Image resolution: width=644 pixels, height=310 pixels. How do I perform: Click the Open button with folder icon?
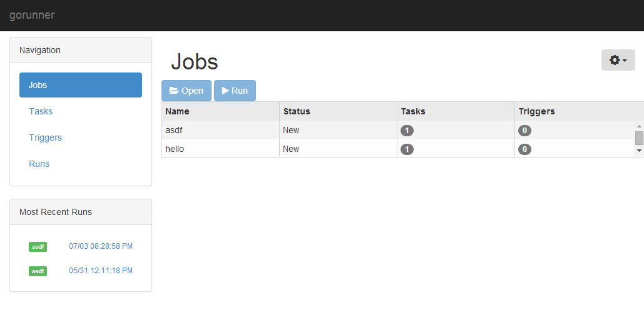pos(187,91)
